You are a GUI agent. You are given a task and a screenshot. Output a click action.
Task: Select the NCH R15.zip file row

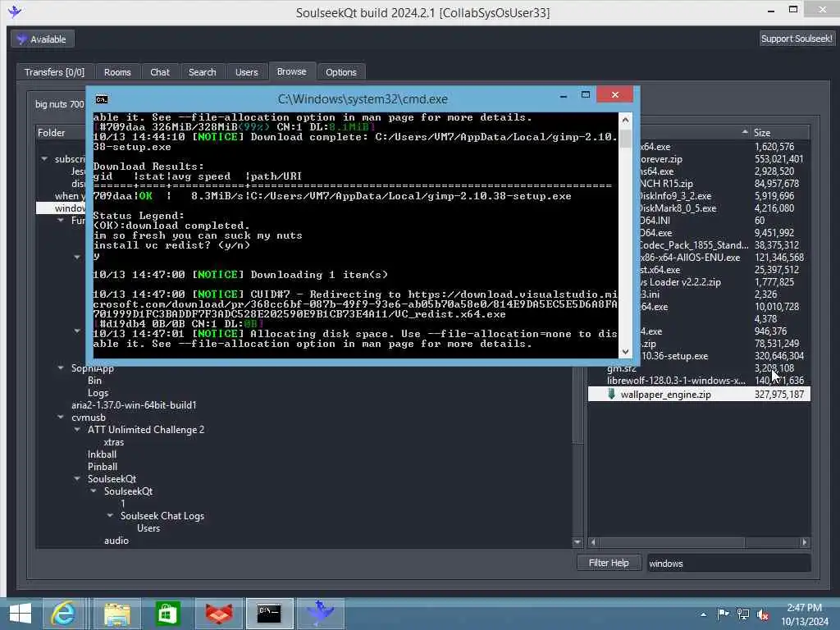725,184
